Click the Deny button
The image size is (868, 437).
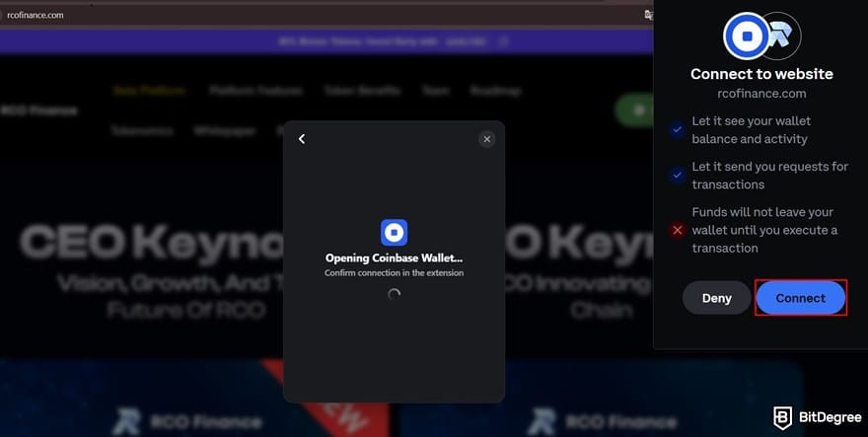click(x=717, y=298)
